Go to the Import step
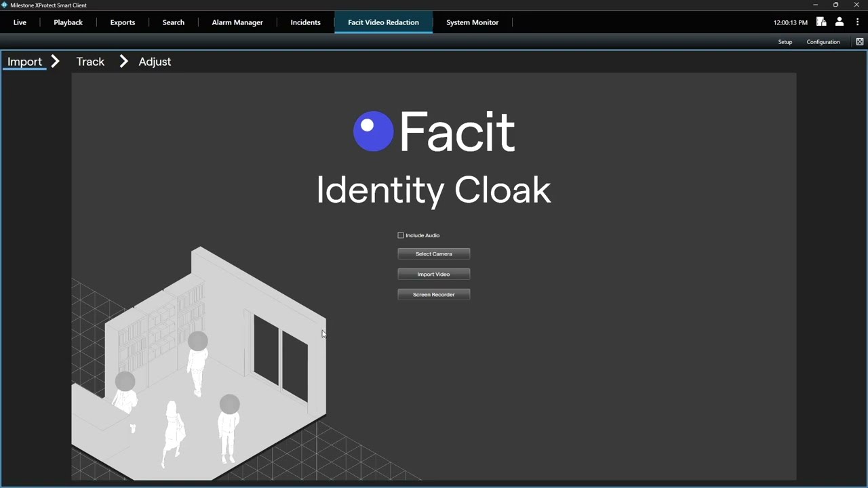Viewport: 868px width, 488px height. coord(25,62)
